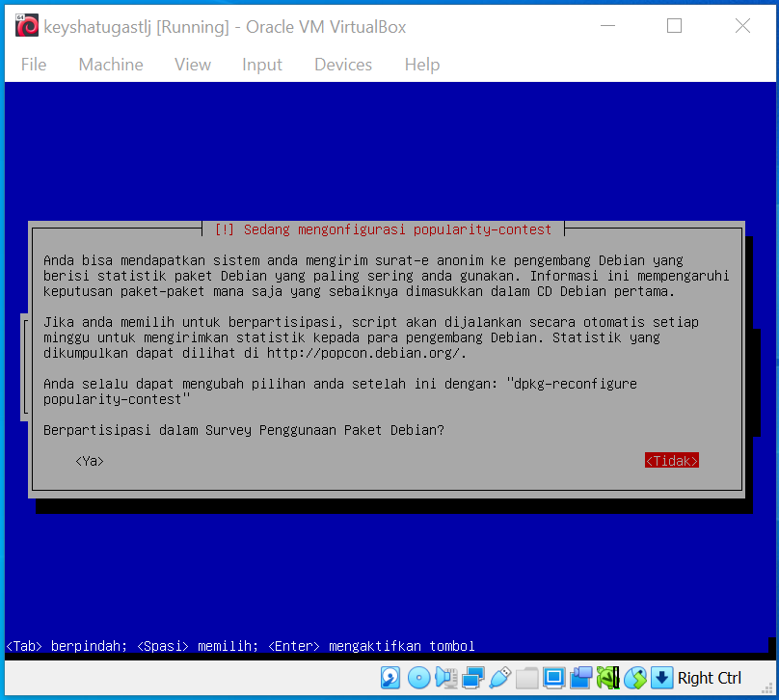Image resolution: width=779 pixels, height=700 pixels.
Task: Open the Devices menu
Action: 343,65
